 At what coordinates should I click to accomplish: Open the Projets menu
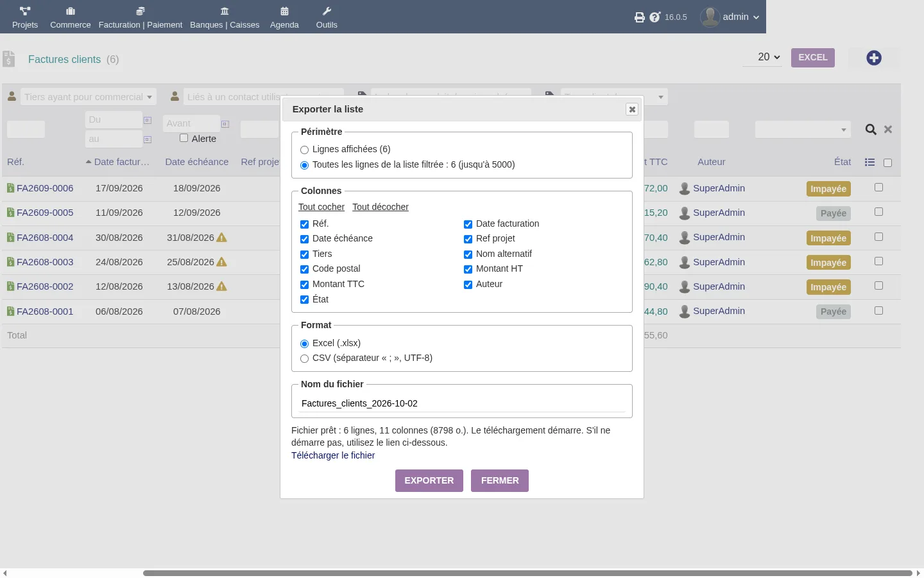tap(25, 17)
